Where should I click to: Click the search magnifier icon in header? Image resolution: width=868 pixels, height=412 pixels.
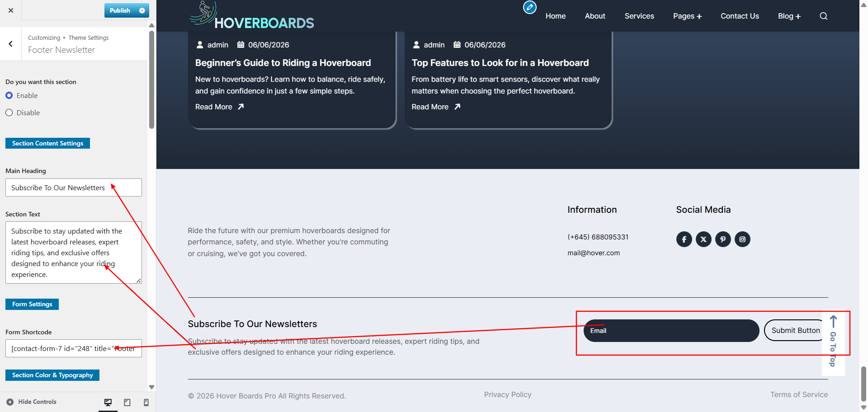pyautogui.click(x=824, y=16)
